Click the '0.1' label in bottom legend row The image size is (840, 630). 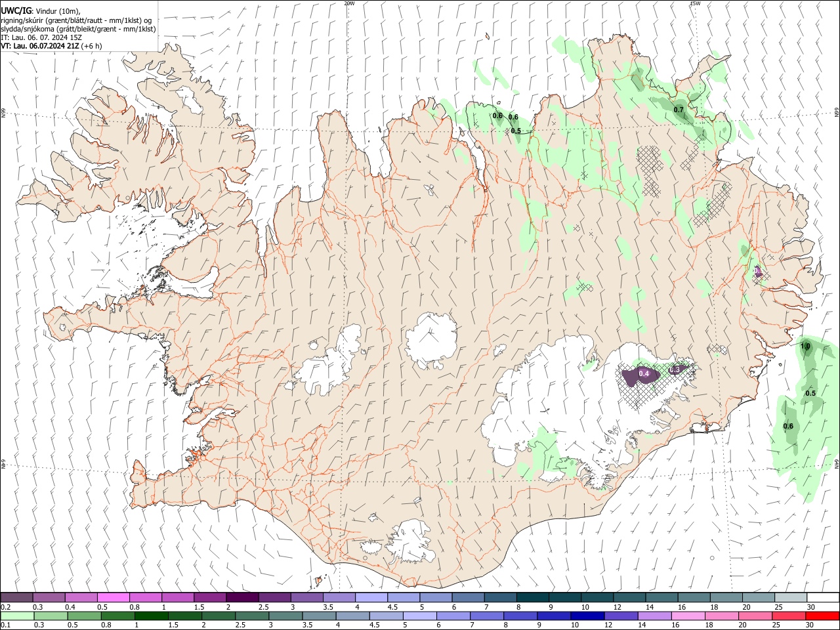click(x=6, y=625)
